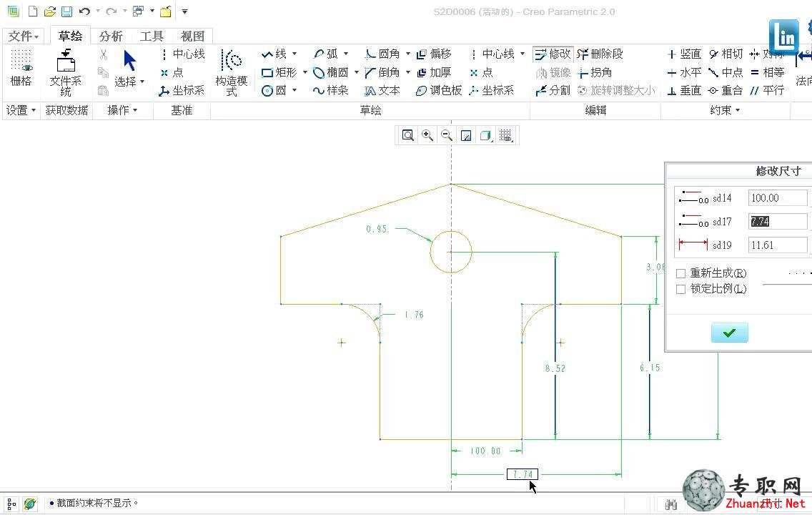Click the Undo arrow icon
Screen dimensions: 812x515
pyautogui.click(x=84, y=11)
